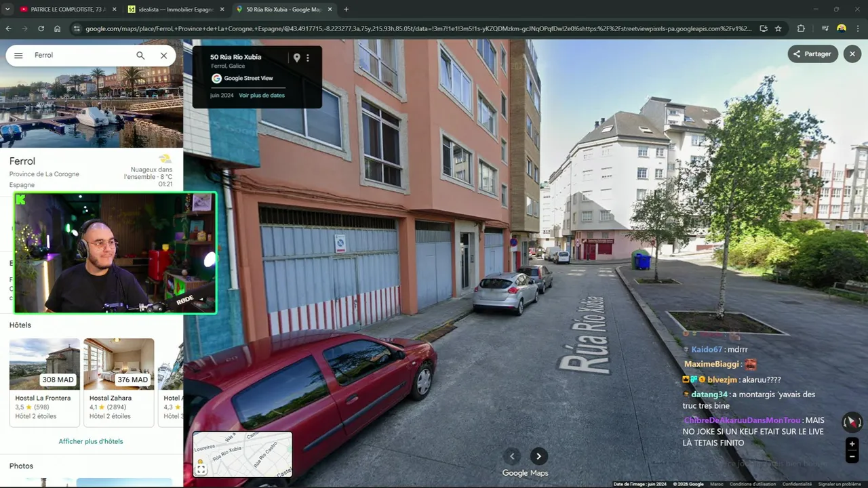Open the Google Maps hamburger menu
868x488 pixels.
click(x=18, y=56)
